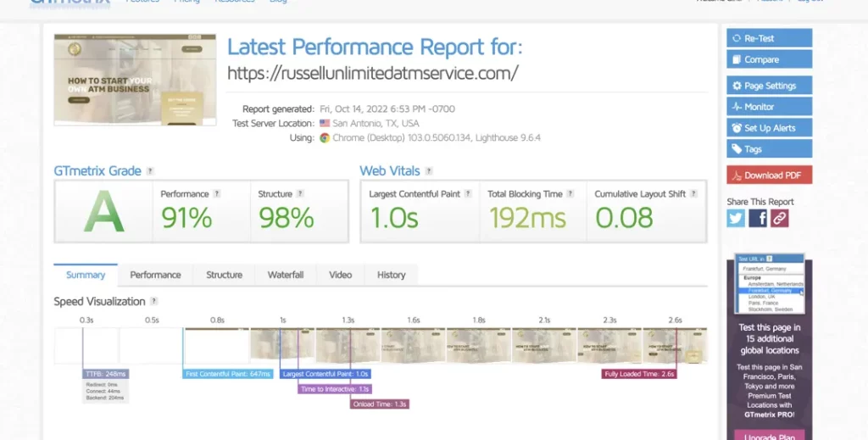Click the Upgrade Plan button in ad
Screen dimensions: 868x440
[x=770, y=436]
